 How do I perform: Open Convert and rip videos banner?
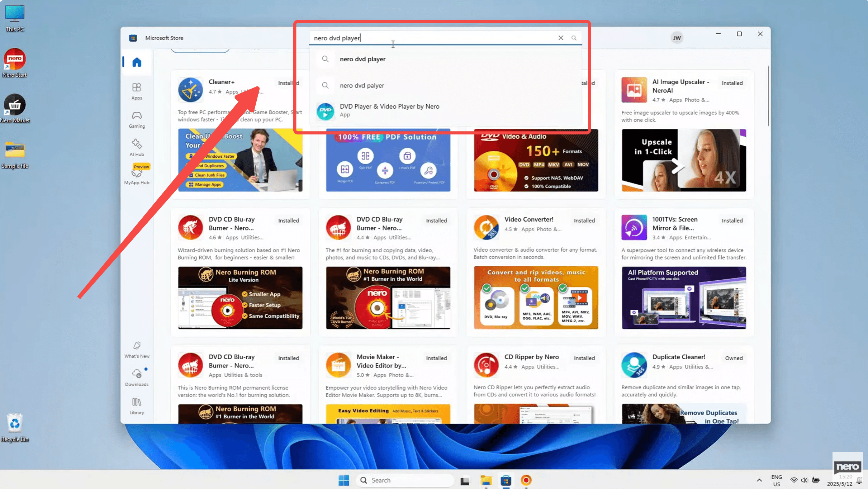point(536,298)
